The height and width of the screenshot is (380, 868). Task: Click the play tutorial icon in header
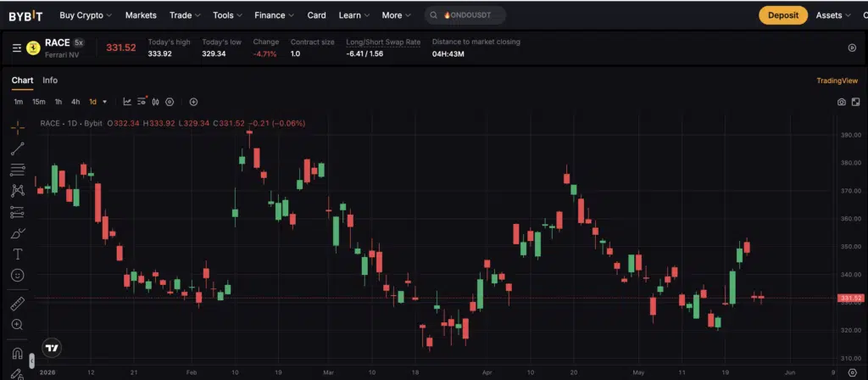click(852, 47)
